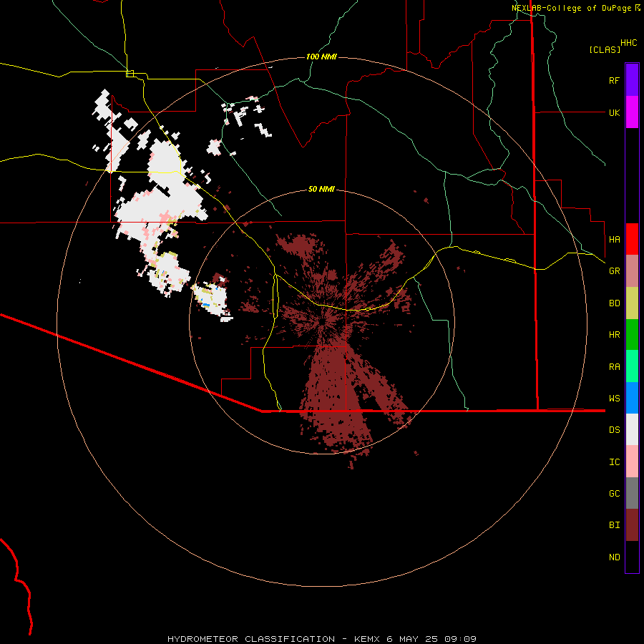Screen dimensions: 644x644
Task: Click the Hydrometeor Classification KEMX title caption
Action: point(321,639)
